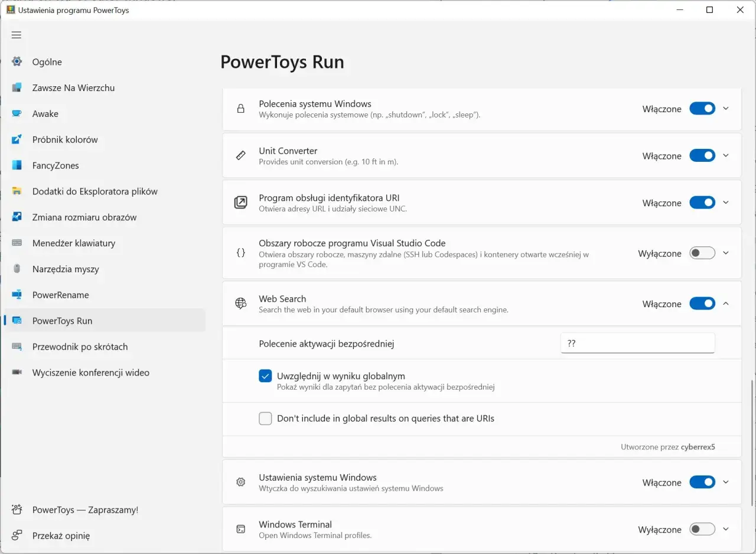Open the Ogólne settings page
The image size is (756, 554).
point(105,62)
